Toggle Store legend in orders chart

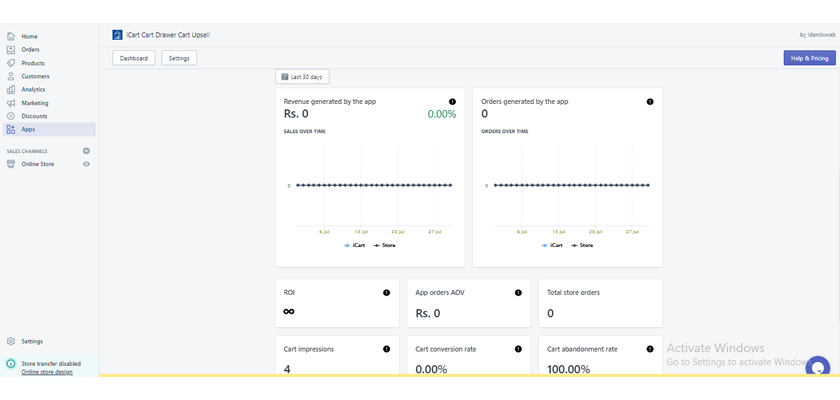coord(582,245)
